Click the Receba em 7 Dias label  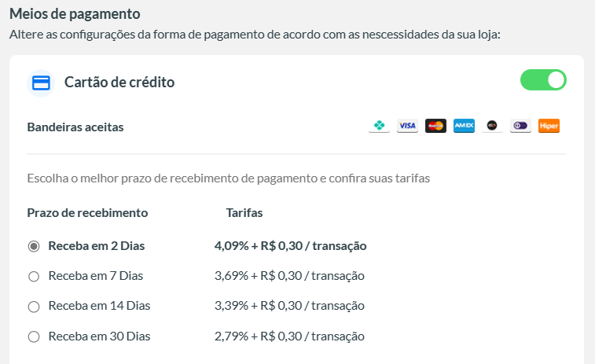(96, 276)
